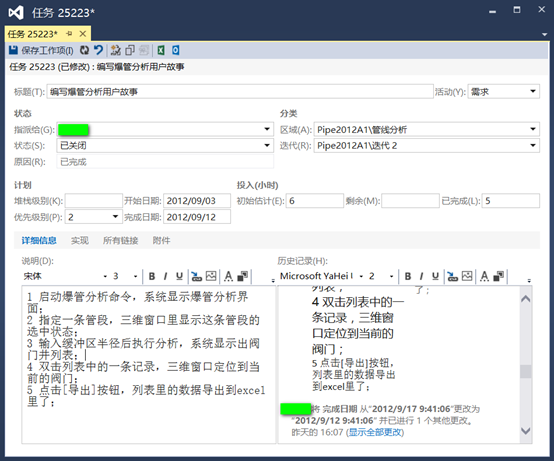Change font color in history editor
The image size is (554, 461).
point(484,276)
